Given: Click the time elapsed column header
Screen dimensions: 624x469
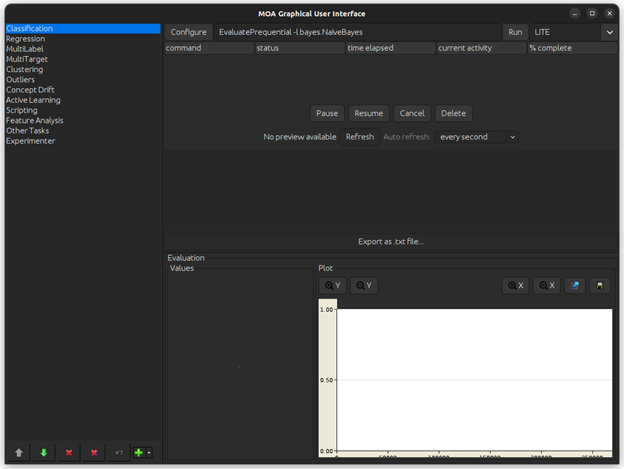Looking at the screenshot, I should (390, 48).
